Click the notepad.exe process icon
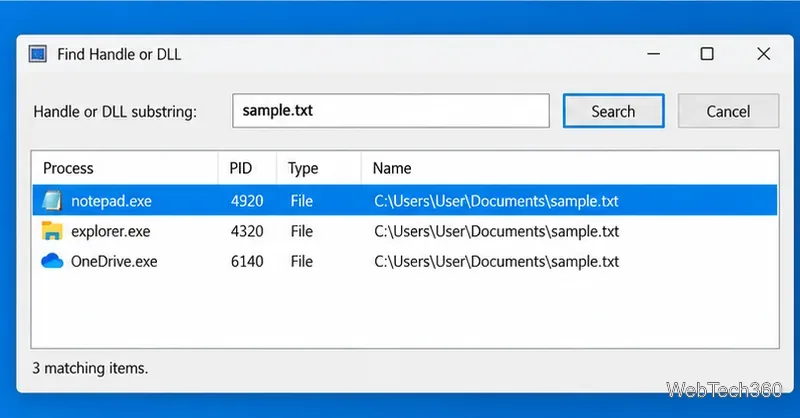This screenshot has height=418, width=800. point(52,201)
